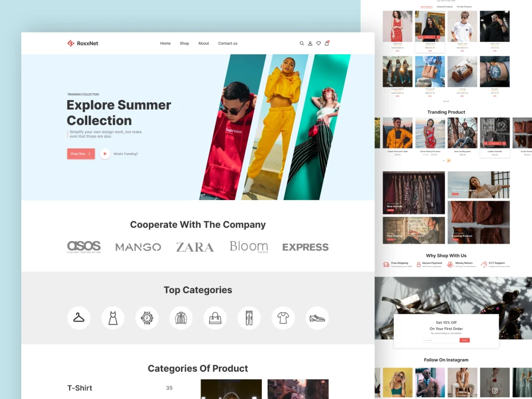Image resolution: width=532 pixels, height=399 pixels.
Task: Click the See all link below products
Action: 446,102
